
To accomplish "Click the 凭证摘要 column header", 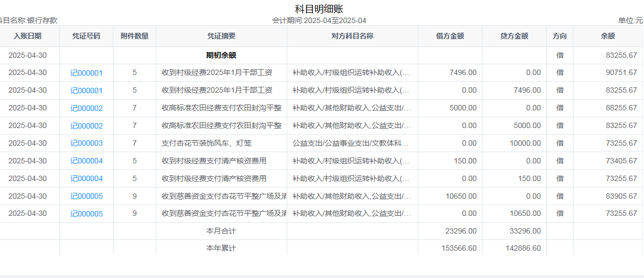I will (221, 36).
